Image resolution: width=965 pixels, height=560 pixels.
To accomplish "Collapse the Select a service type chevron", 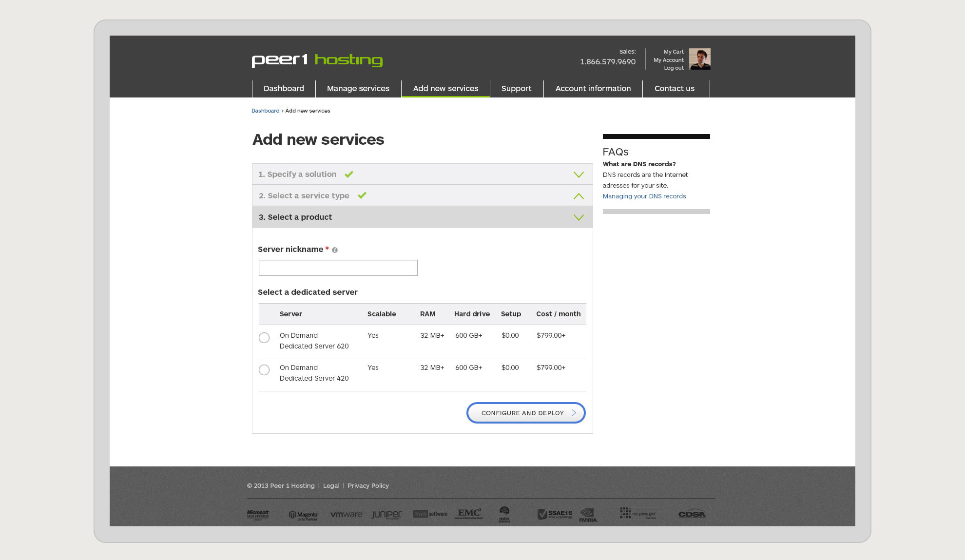I will click(579, 196).
